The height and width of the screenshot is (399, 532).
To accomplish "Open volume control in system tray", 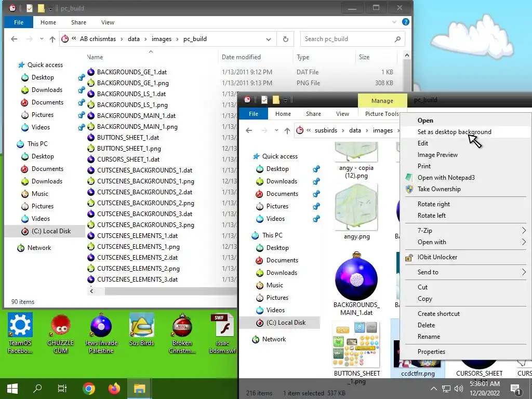I will click(x=459, y=389).
